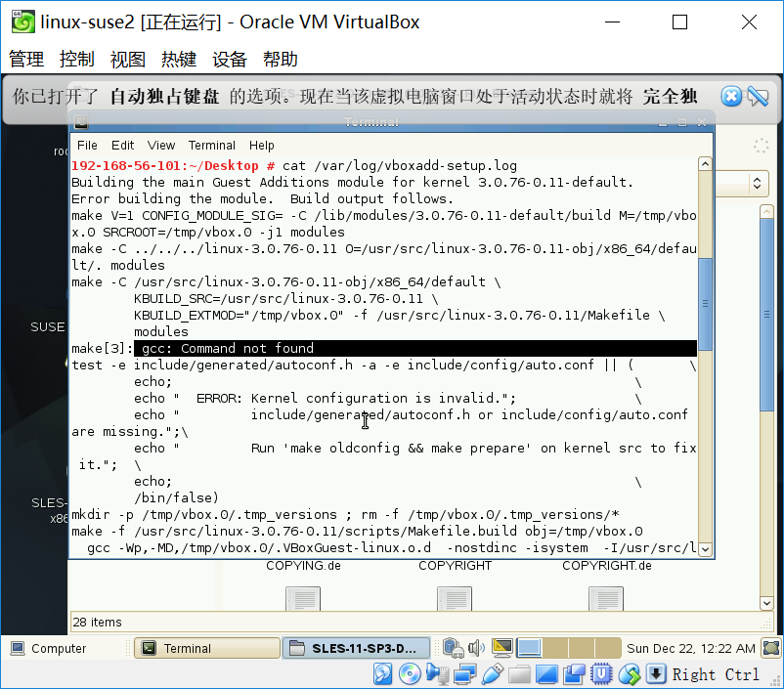Screen dimensions: 784x689
Task: Click the VirtualBox window app icon
Action: click(23, 22)
